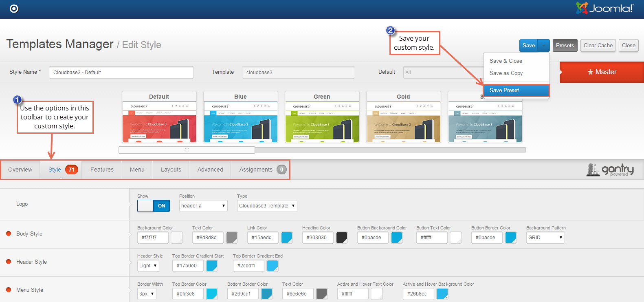Click the 0 badge on the Assignments tab
644x302 pixels.
pos(281,170)
